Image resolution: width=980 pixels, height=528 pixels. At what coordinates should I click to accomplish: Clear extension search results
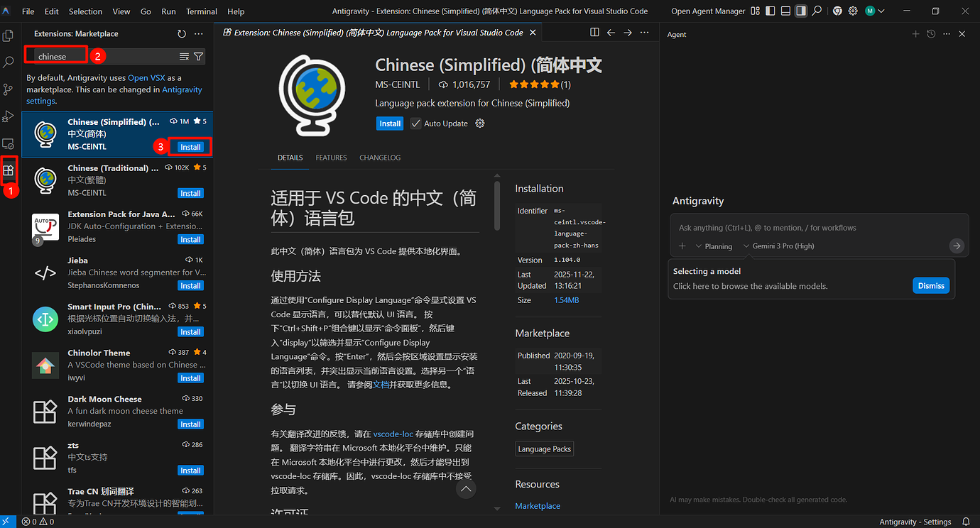[x=184, y=57]
